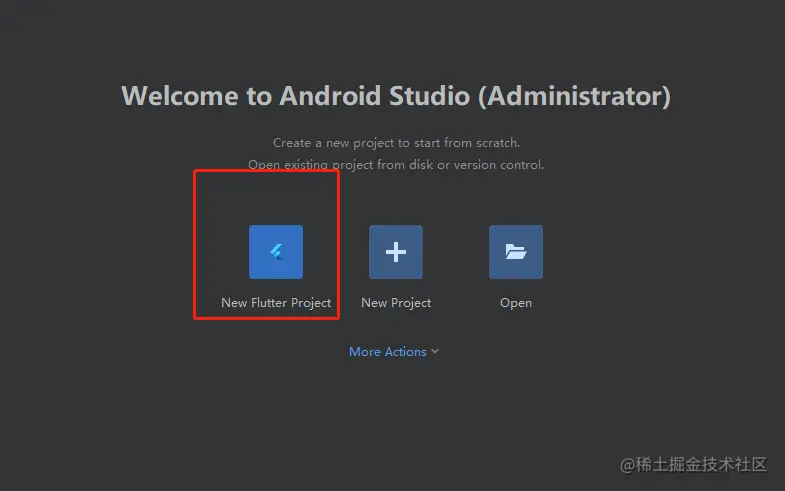Click the chevron beside More Actions
The image size is (785, 491).
pos(435,352)
